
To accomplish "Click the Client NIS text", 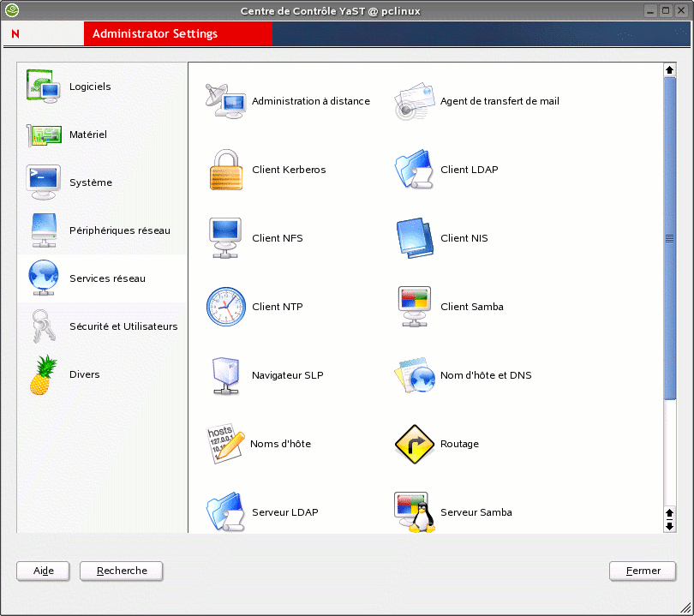I will 464,238.
